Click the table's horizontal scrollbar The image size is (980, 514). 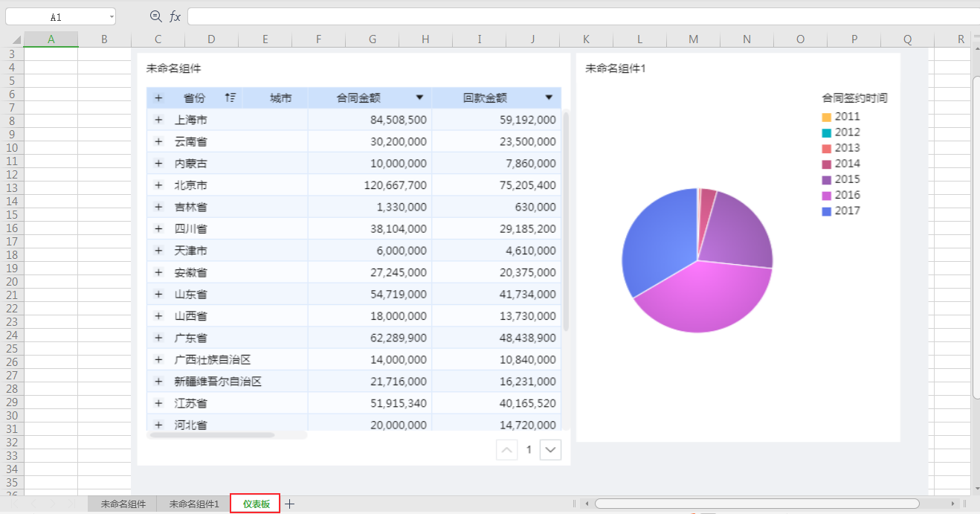212,434
